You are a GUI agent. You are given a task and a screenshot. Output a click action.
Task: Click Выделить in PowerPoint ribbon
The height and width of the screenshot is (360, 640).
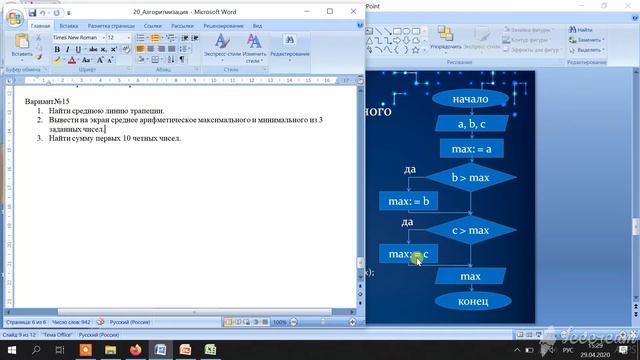click(x=587, y=50)
